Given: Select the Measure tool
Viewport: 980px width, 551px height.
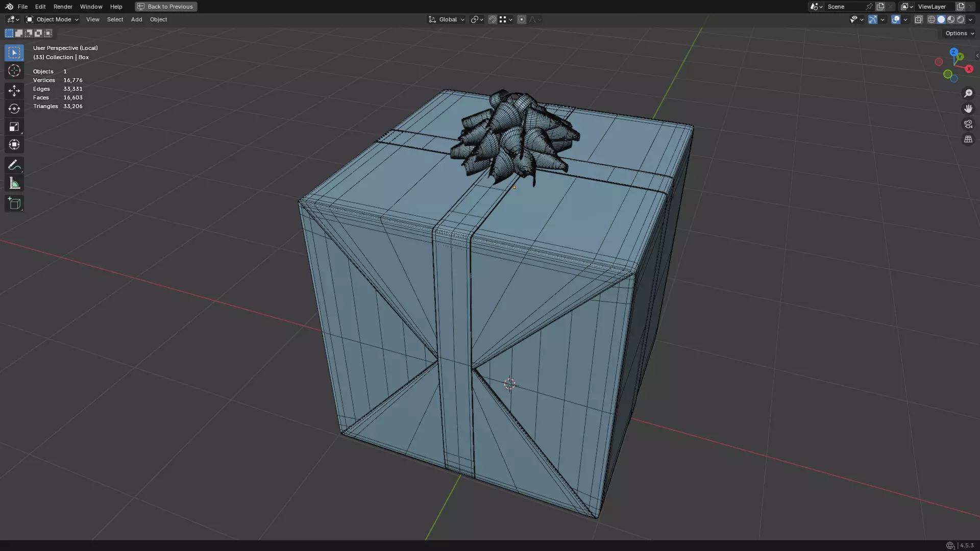Looking at the screenshot, I should pos(14,183).
